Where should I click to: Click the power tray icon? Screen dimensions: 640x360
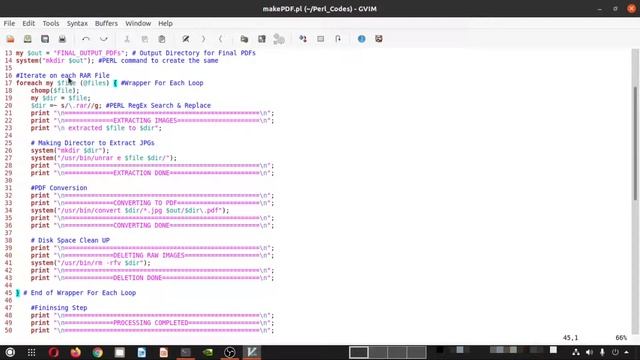(x=615, y=352)
